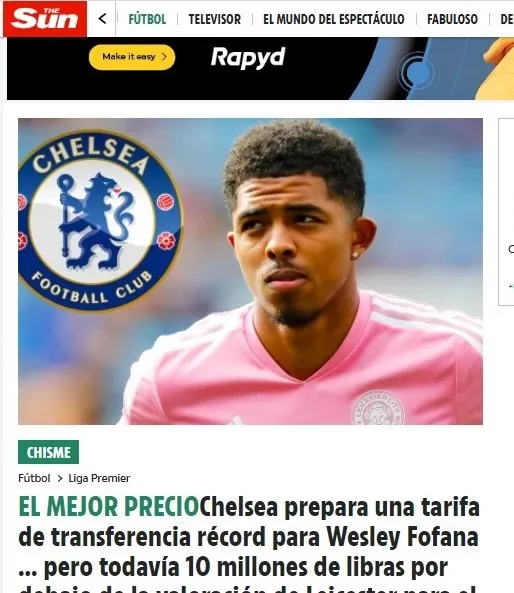
Task: Follow the Liga Premier breadcrumb link
Action: point(99,478)
